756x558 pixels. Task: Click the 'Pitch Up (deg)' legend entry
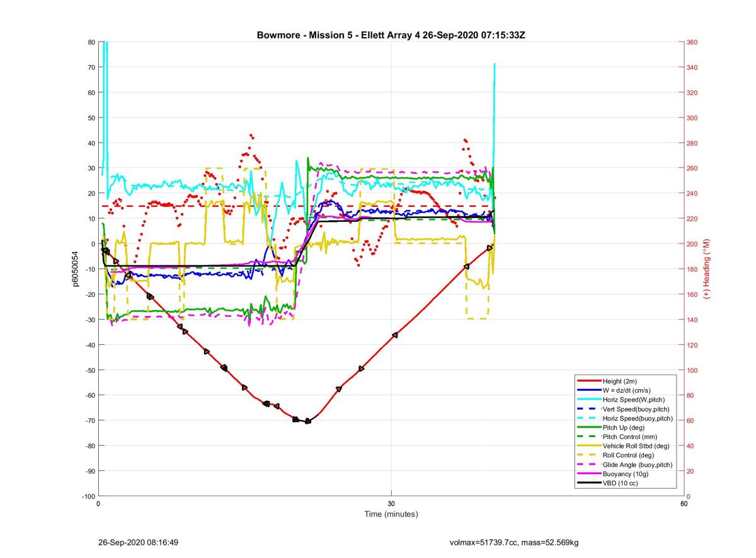pyautogui.click(x=624, y=427)
